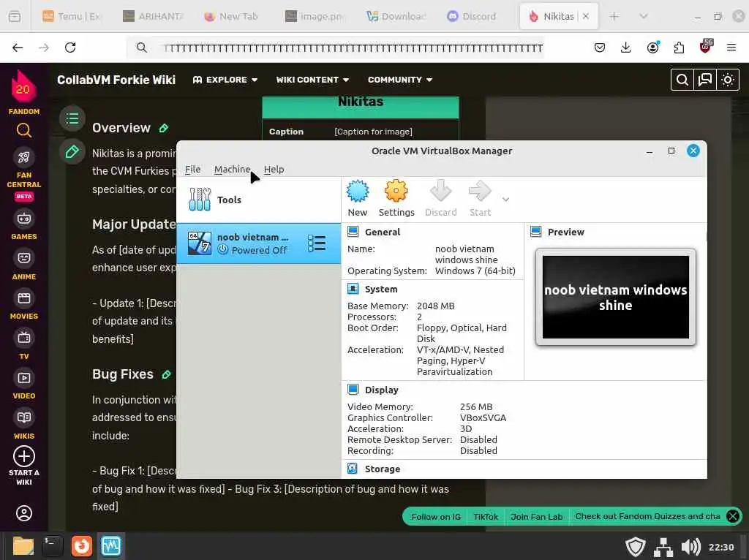Open the VirtualBox Help menu
749x560 pixels.
274,169
